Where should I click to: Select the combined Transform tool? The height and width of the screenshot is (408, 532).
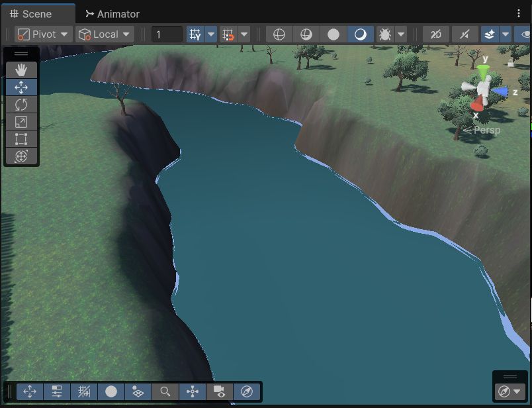coord(21,156)
